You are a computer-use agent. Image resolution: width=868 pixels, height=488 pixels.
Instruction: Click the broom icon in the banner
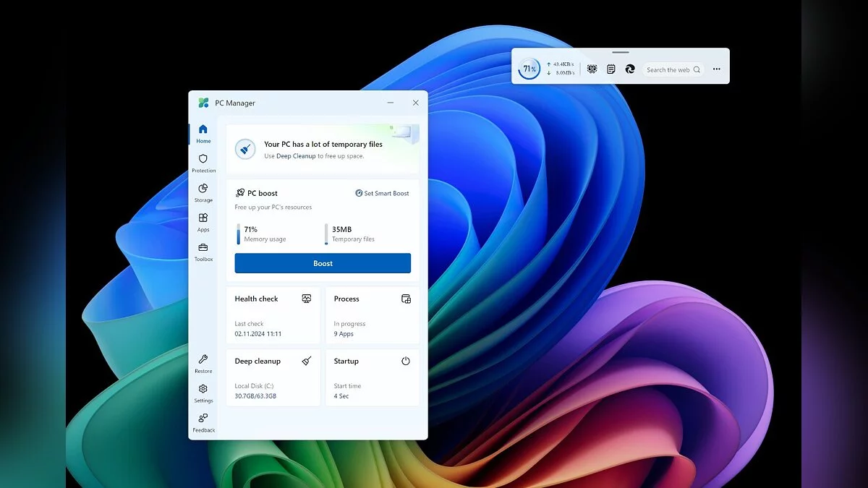click(x=245, y=150)
